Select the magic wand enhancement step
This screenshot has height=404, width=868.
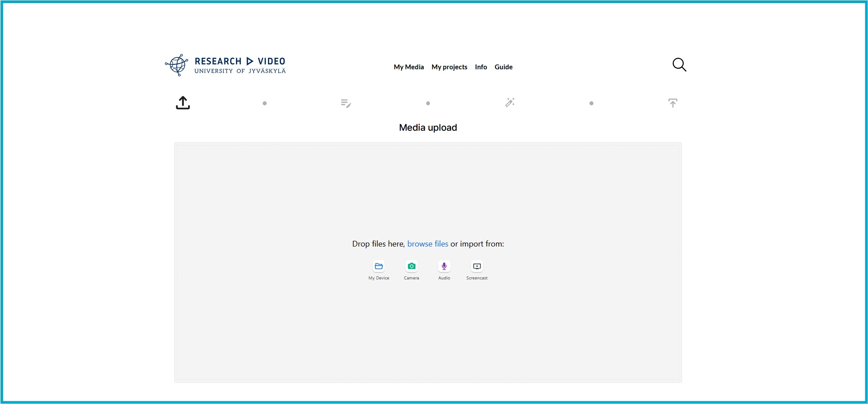510,103
